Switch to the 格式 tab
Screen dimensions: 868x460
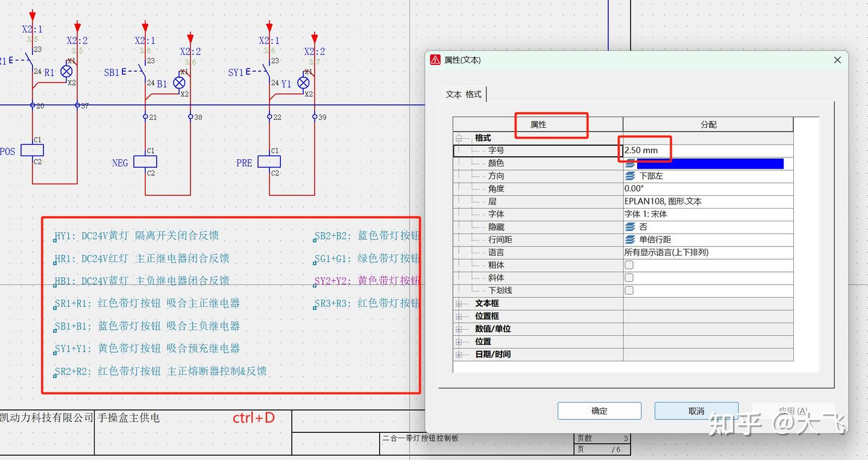tap(474, 94)
